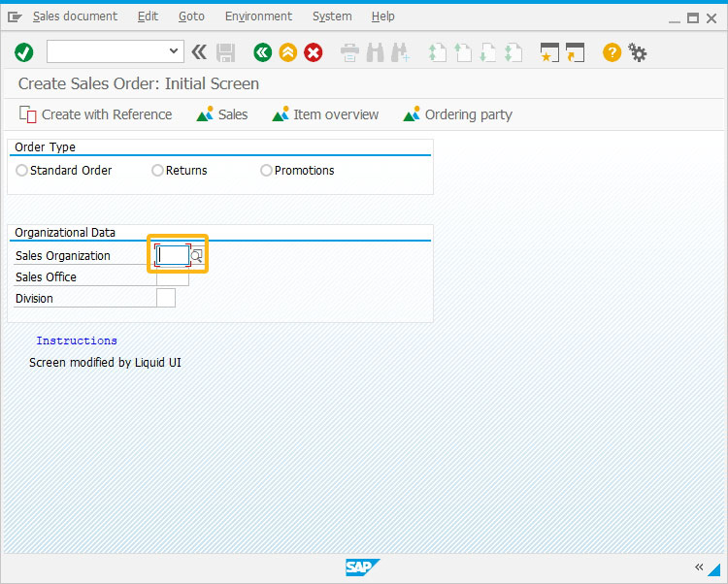The height and width of the screenshot is (584, 728).
Task: Click the Sales button
Action: coord(222,114)
